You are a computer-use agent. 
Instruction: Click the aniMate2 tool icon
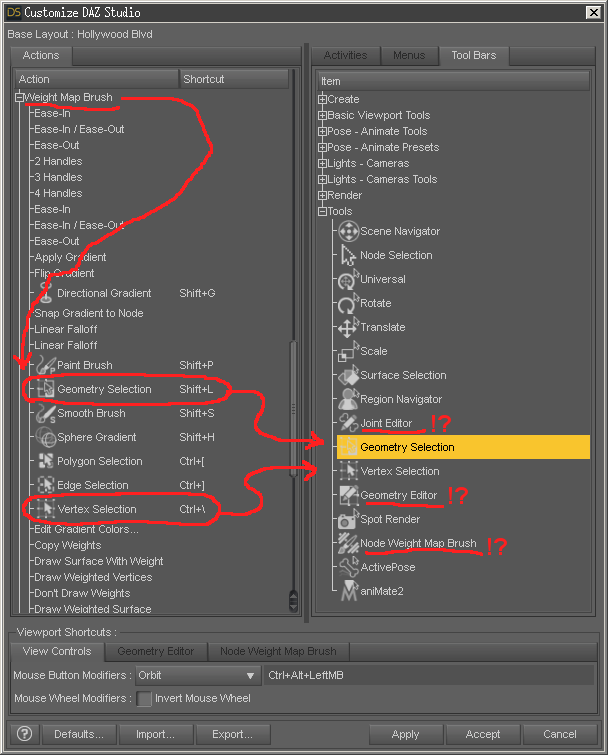tap(348, 591)
